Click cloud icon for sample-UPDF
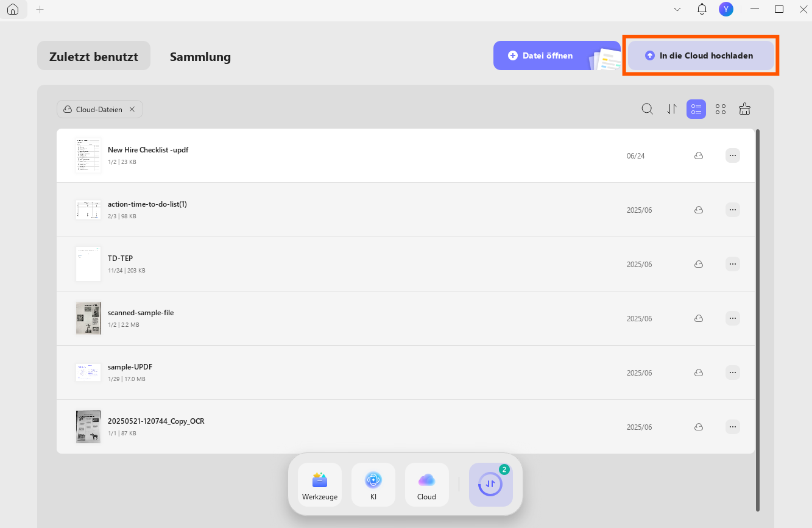 pyautogui.click(x=699, y=373)
